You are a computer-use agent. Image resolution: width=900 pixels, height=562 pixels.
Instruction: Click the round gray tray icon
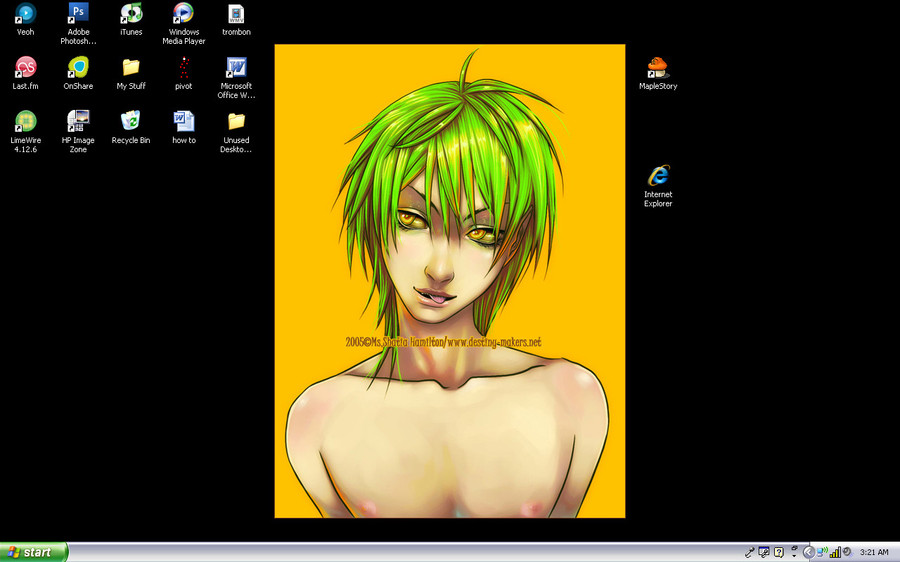coord(847,552)
